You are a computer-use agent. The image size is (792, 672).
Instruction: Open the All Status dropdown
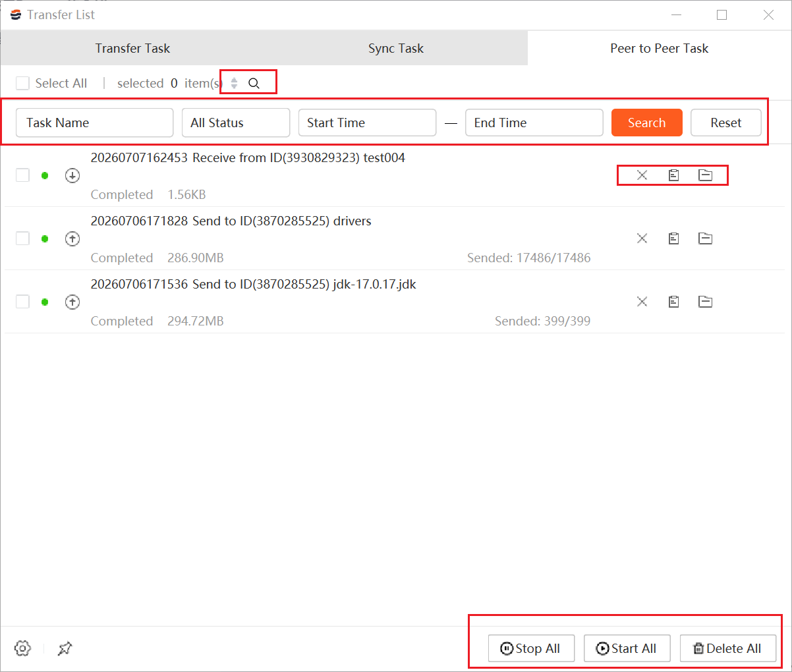[x=236, y=123]
